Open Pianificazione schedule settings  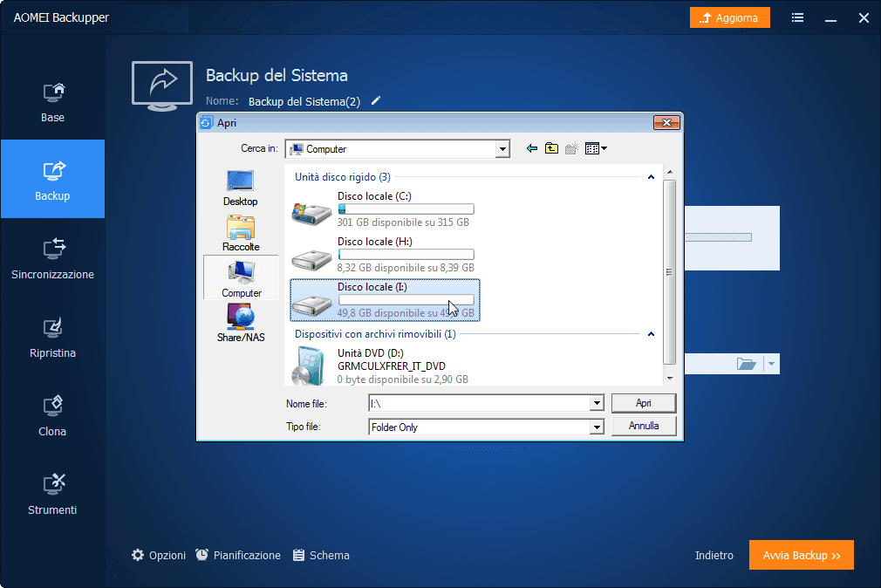point(238,556)
